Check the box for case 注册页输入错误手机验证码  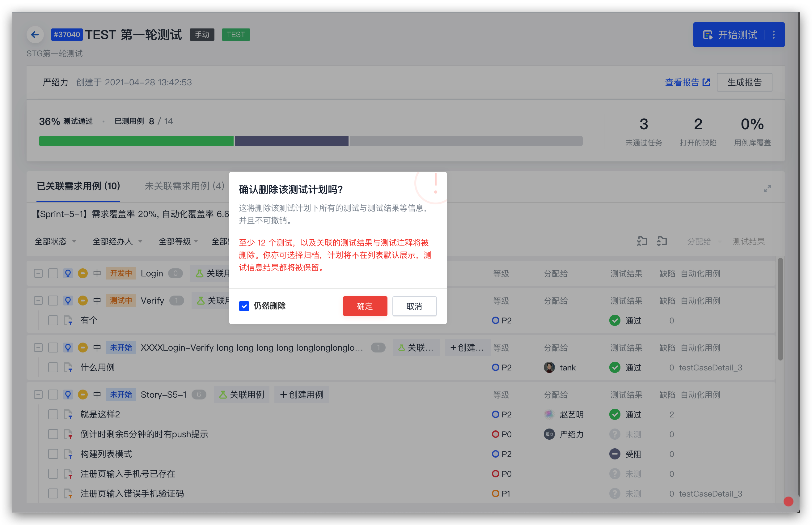53,494
